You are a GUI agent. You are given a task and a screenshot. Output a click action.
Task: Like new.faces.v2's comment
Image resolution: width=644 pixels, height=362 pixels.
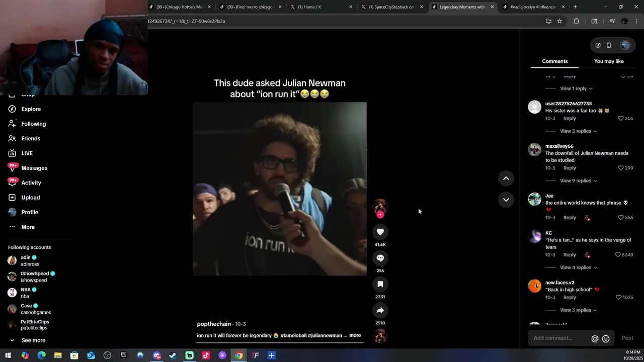pos(619,297)
